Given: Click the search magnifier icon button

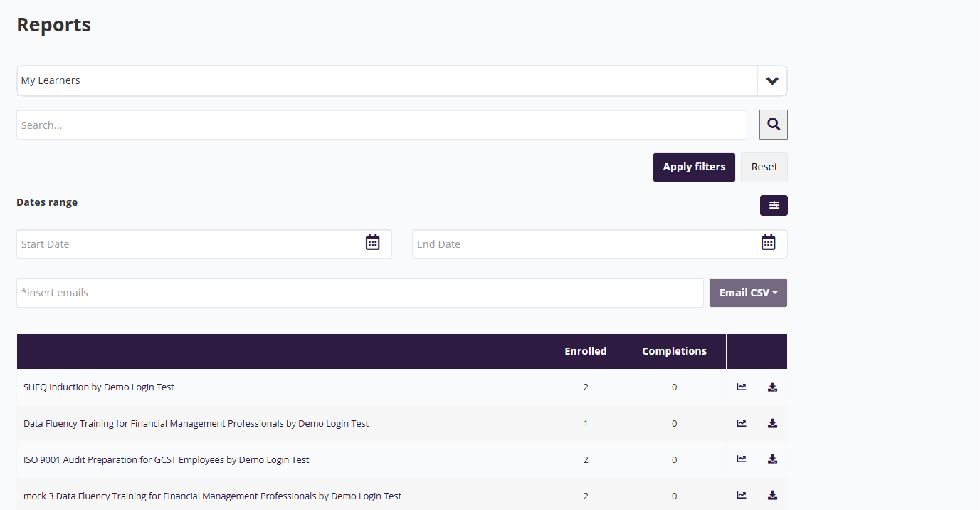Looking at the screenshot, I should (x=773, y=125).
